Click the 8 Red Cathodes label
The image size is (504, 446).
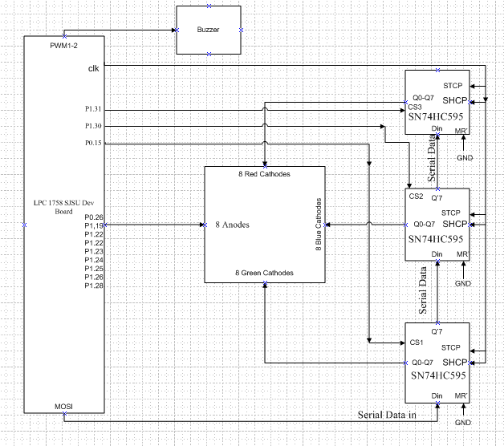(x=264, y=174)
